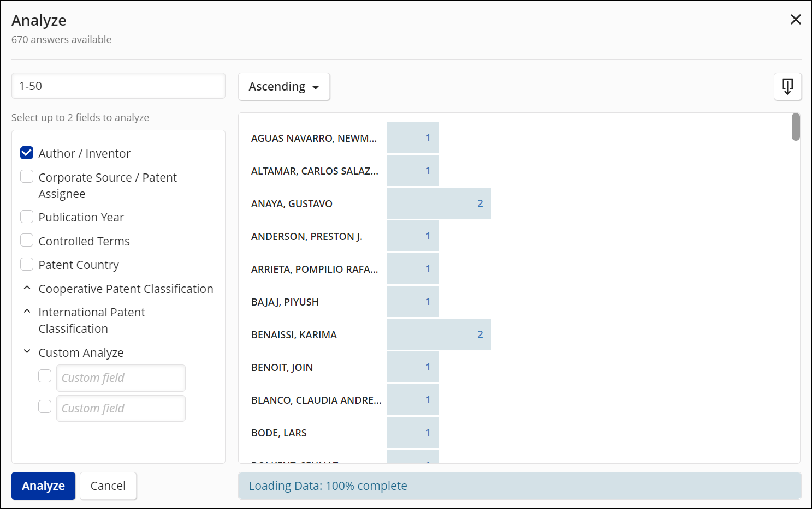The width and height of the screenshot is (812, 509).
Task: Click the count bar for BENAISSI, KARIMA
Action: [439, 334]
